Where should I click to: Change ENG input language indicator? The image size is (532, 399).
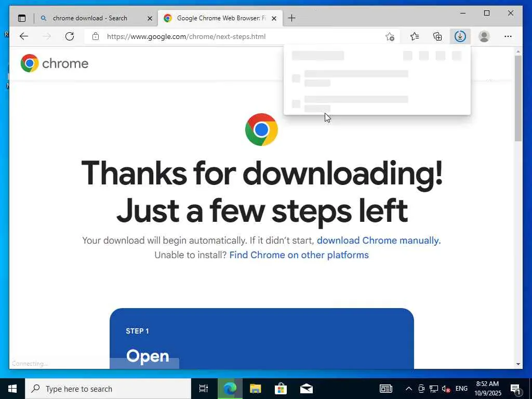coord(461,389)
